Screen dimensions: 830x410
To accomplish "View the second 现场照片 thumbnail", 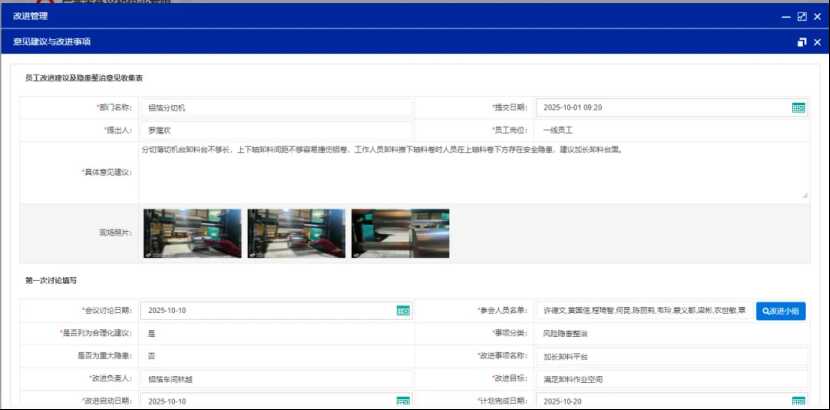I will coord(296,233).
